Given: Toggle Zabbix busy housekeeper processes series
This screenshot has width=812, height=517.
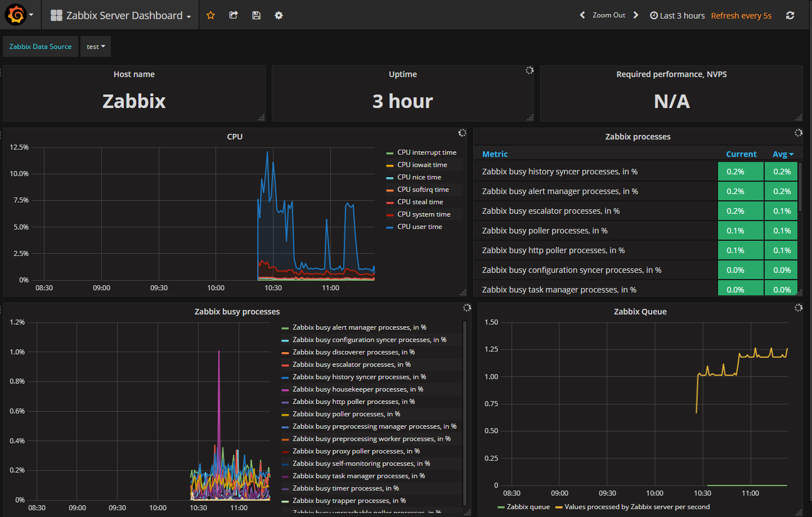Looking at the screenshot, I should coord(358,389).
